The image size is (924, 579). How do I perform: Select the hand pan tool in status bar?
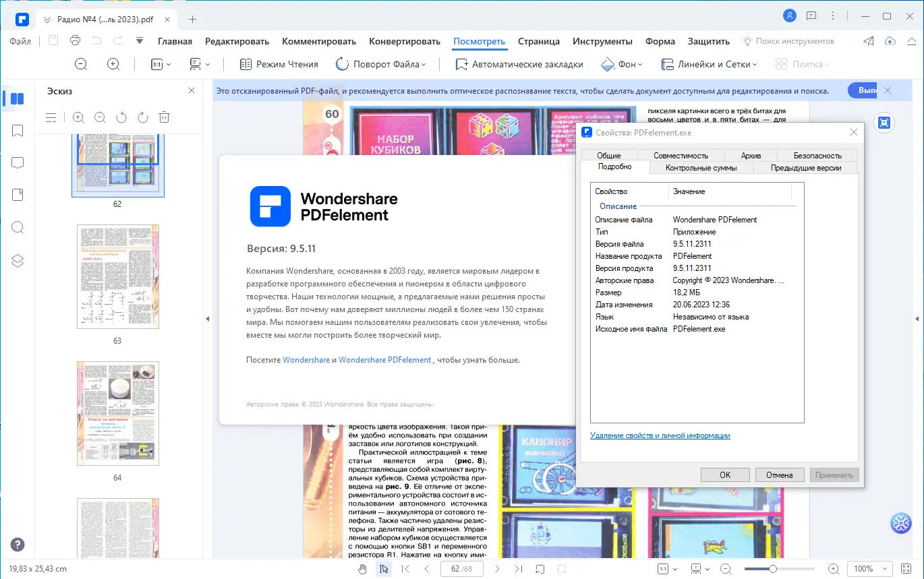[362, 569]
